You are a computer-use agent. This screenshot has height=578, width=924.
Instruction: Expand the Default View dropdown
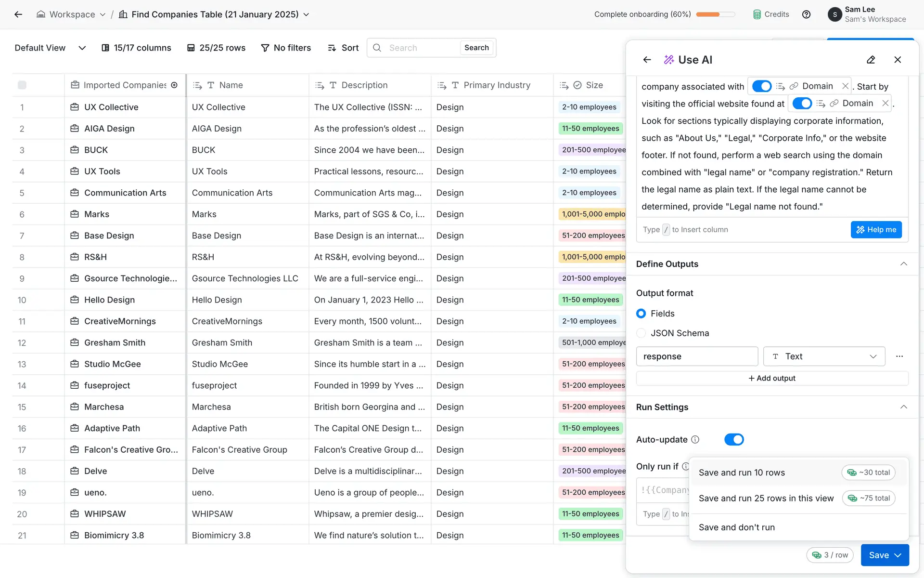[x=82, y=48]
